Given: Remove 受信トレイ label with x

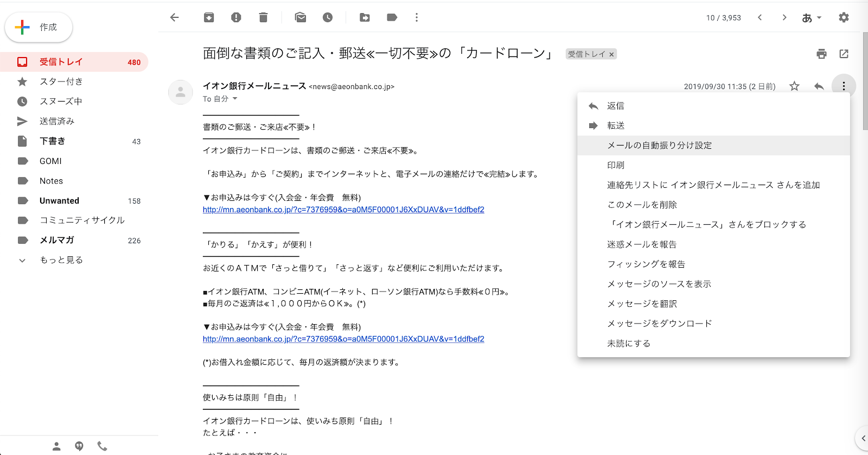Looking at the screenshot, I should 611,54.
